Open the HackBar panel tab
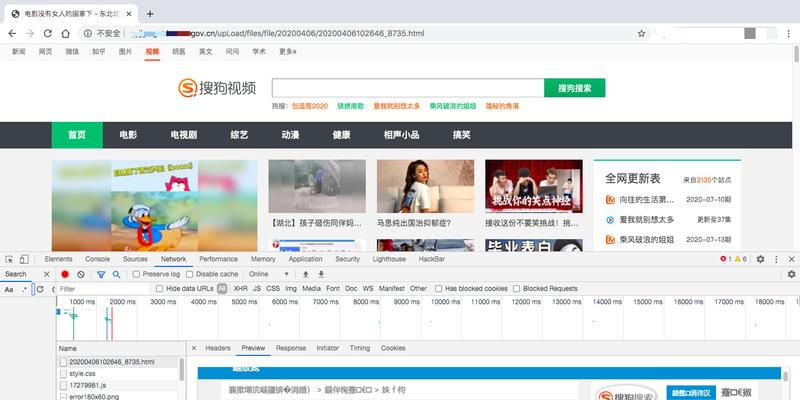Screen dimensions: 800x400 (432, 259)
